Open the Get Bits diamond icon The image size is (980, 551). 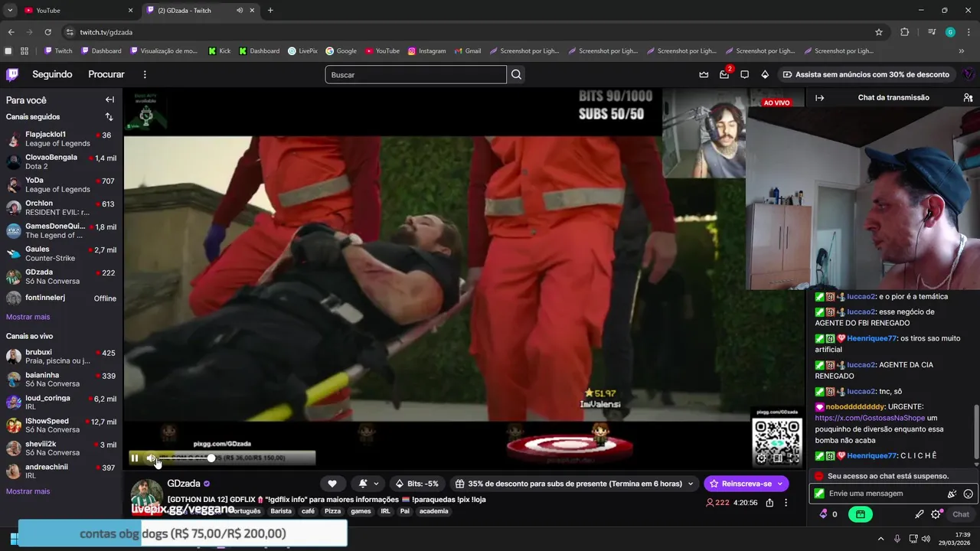(764, 74)
